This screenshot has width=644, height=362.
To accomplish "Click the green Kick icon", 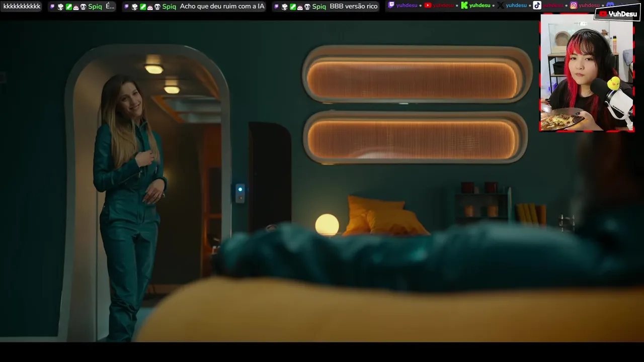I will coord(464,6).
